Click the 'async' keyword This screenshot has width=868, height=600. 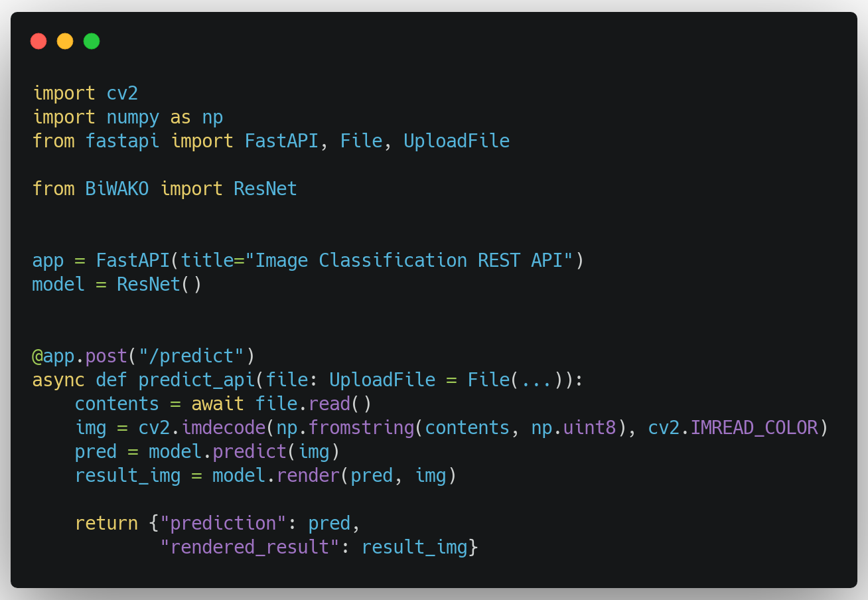[58, 380]
